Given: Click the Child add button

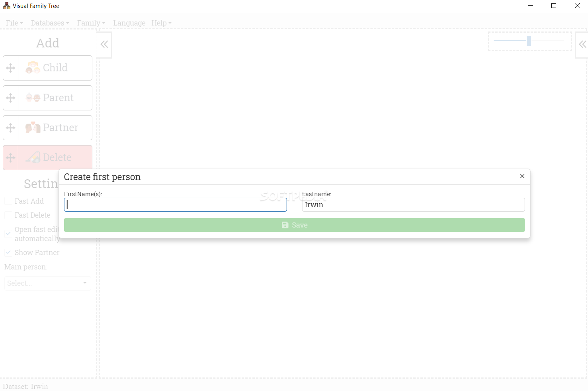Looking at the screenshot, I should (55, 68).
